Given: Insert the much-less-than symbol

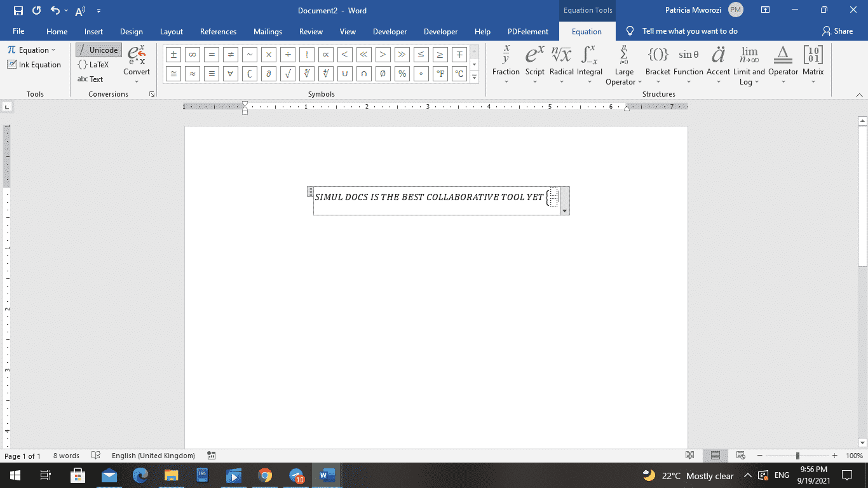Looking at the screenshot, I should click(x=363, y=55).
